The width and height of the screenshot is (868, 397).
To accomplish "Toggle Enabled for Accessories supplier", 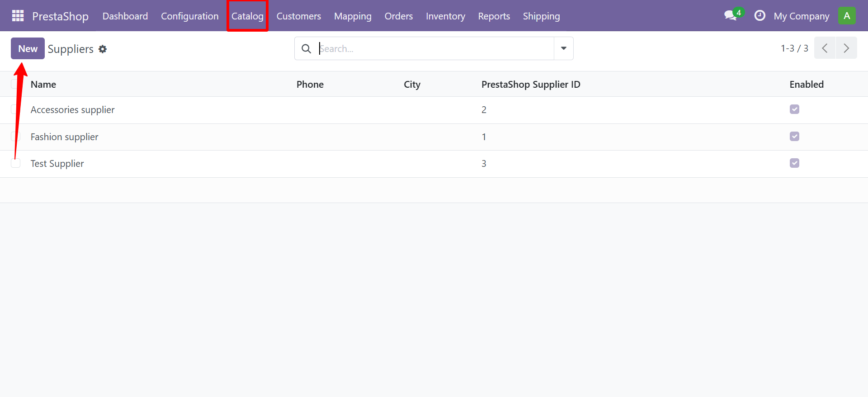I will tap(794, 109).
